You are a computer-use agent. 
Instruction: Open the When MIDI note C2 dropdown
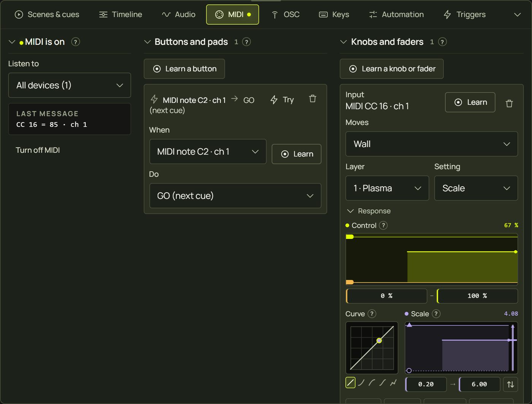coord(208,151)
